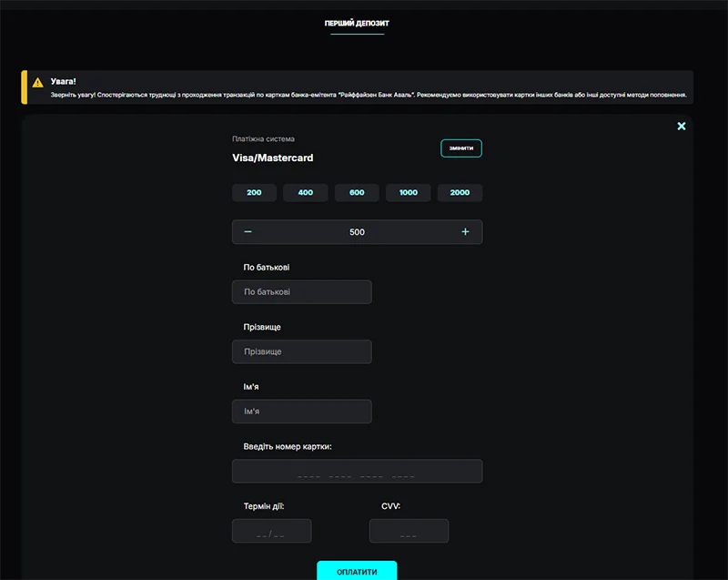728x580 pixels.
Task: Click the CVV: label text
Action: [x=391, y=506]
